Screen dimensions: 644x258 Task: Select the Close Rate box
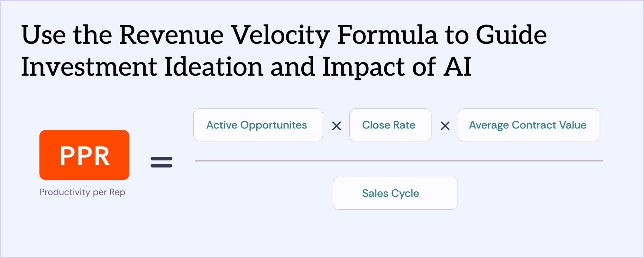click(x=390, y=125)
